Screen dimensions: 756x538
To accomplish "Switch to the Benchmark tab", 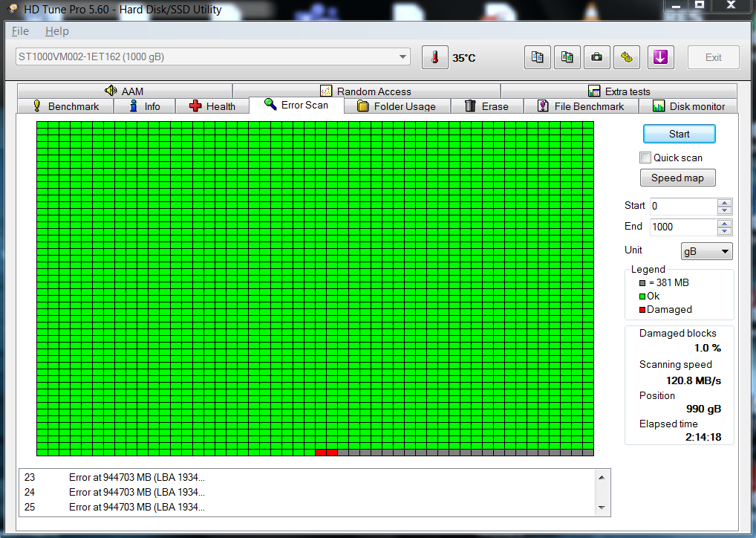I will (65, 106).
